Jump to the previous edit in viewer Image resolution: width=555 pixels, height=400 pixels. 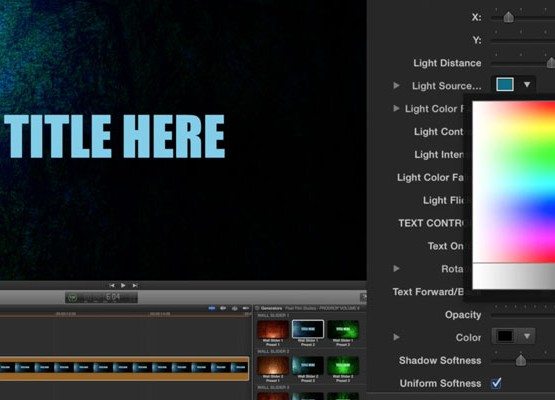112,285
